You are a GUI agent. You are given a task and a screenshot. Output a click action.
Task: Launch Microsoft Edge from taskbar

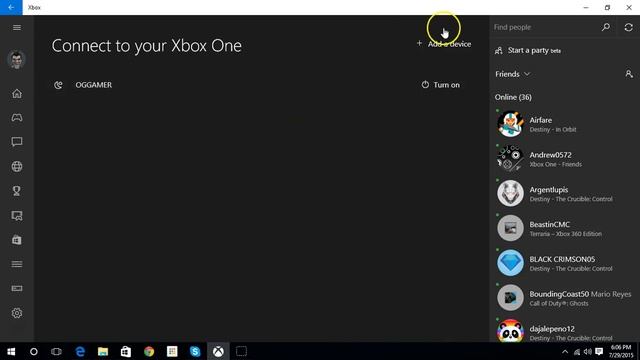(x=80, y=351)
